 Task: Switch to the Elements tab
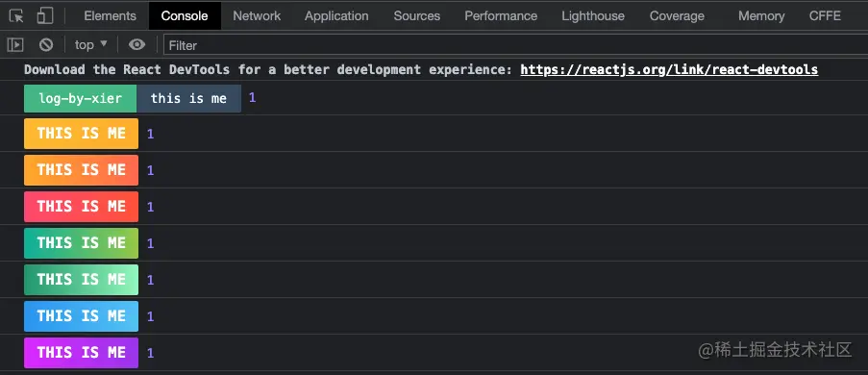[111, 16]
